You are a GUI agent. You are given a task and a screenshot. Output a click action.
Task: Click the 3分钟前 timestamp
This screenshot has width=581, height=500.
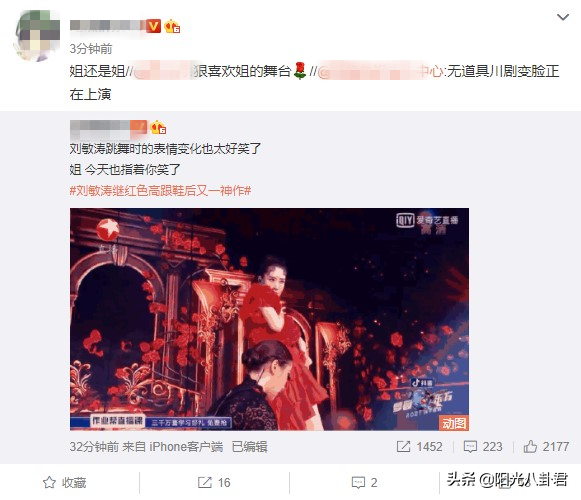click(91, 49)
